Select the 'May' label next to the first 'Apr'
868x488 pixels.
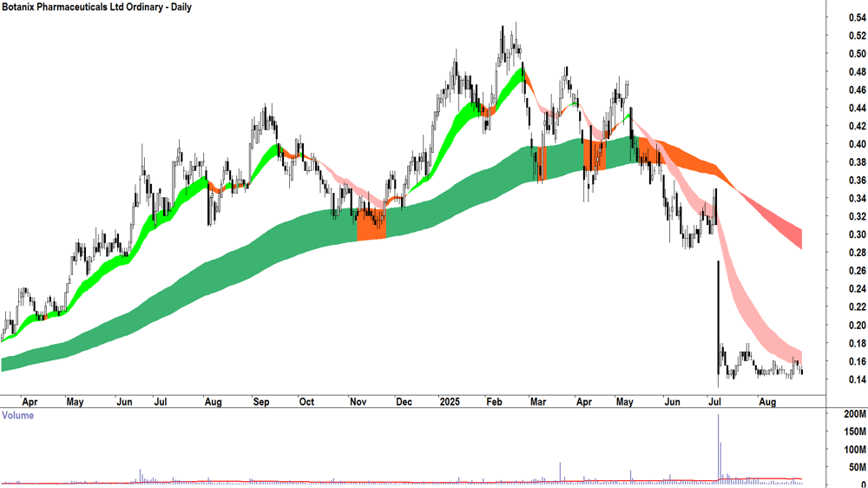click(75, 402)
